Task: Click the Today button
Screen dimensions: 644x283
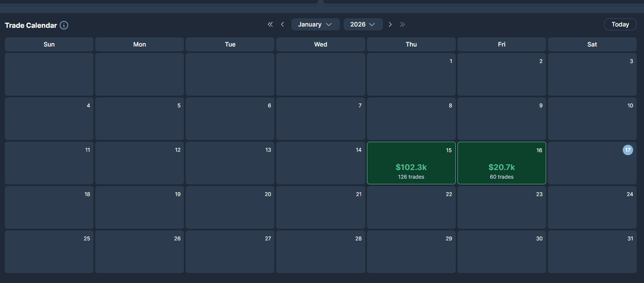Action: point(620,25)
